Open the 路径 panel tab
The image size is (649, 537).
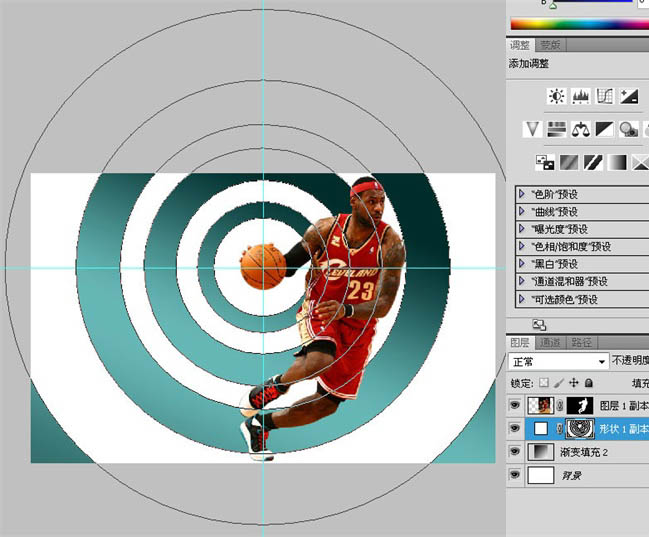pos(581,343)
